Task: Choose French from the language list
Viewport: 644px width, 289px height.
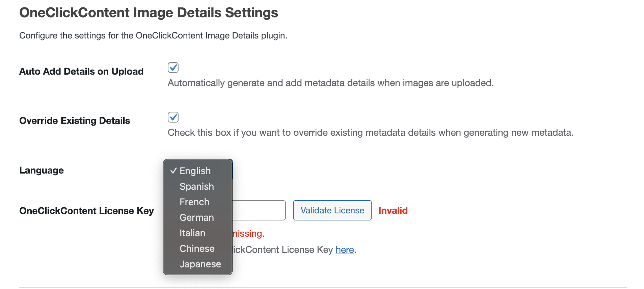Action: point(198,202)
